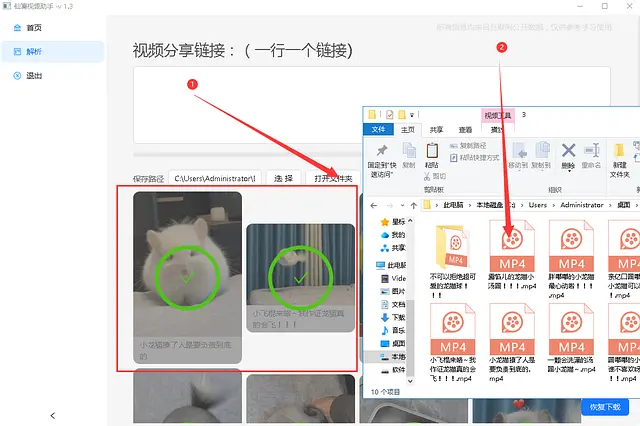
Task: Select the 小飞棍来咯 mp4 file in Explorer
Action: pyautogui.click(x=453, y=343)
